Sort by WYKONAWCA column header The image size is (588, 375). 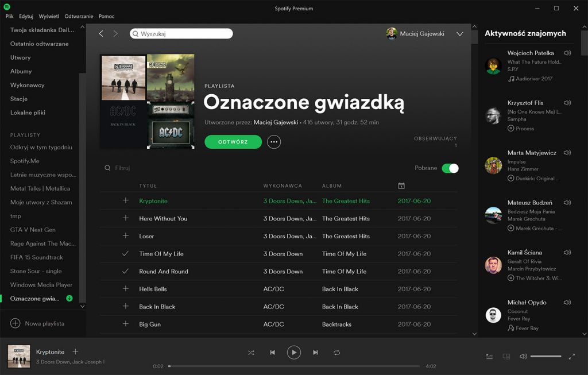pos(283,185)
